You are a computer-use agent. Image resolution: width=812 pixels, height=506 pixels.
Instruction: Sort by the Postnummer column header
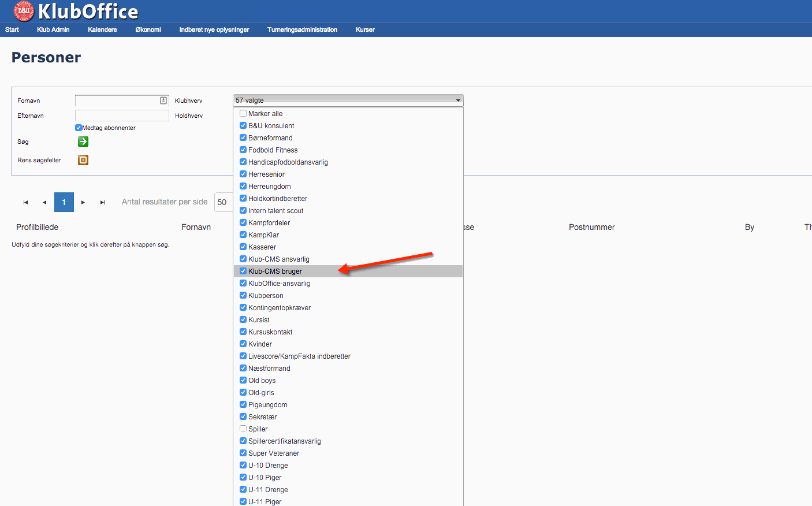(591, 227)
